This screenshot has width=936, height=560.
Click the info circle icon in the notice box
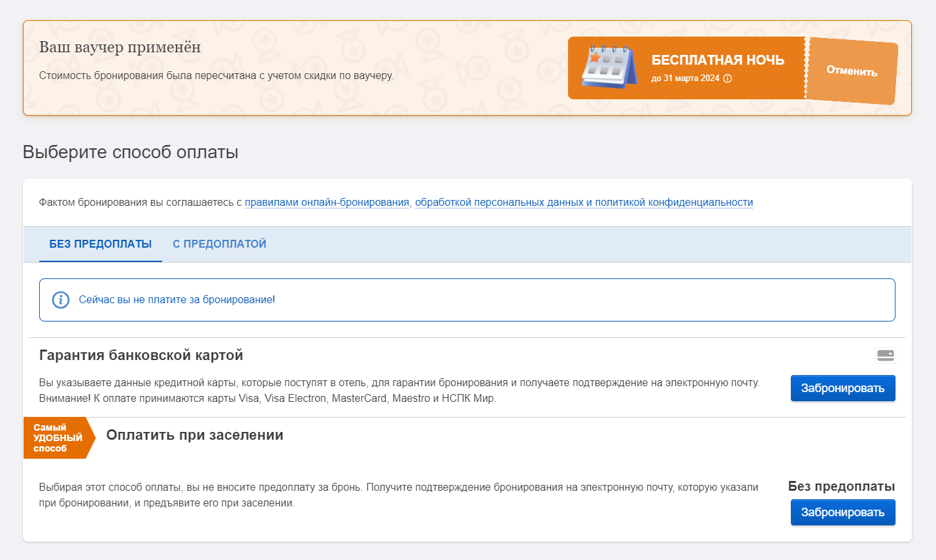click(61, 300)
